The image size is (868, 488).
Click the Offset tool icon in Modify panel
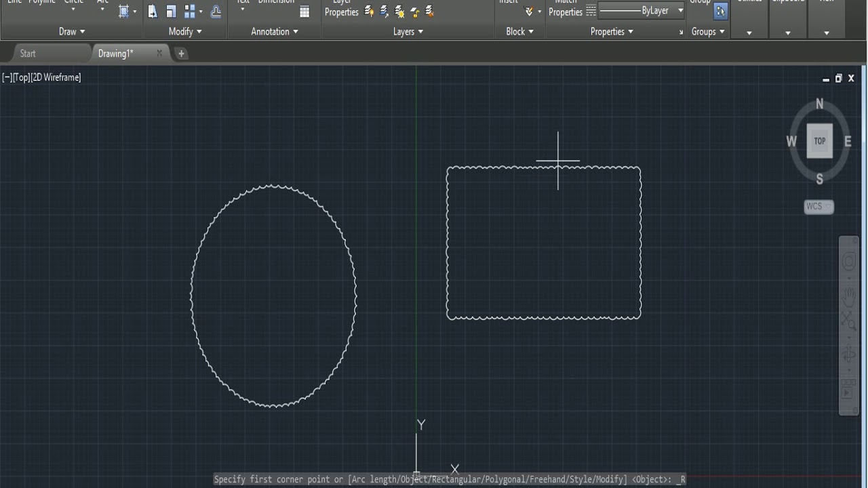coord(216,12)
